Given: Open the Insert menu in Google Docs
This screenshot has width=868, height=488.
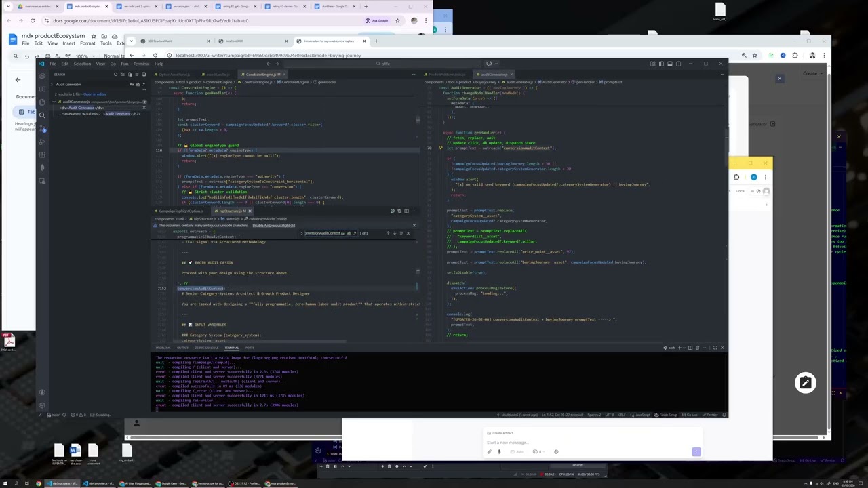Looking at the screenshot, I should (x=68, y=43).
